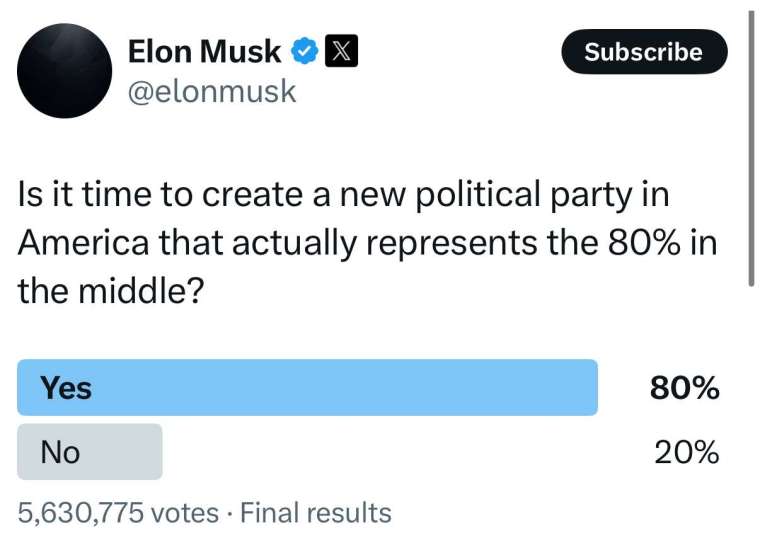Click "the middle?" line of the post
This screenshot has height=557, width=760.
[x=111, y=291]
